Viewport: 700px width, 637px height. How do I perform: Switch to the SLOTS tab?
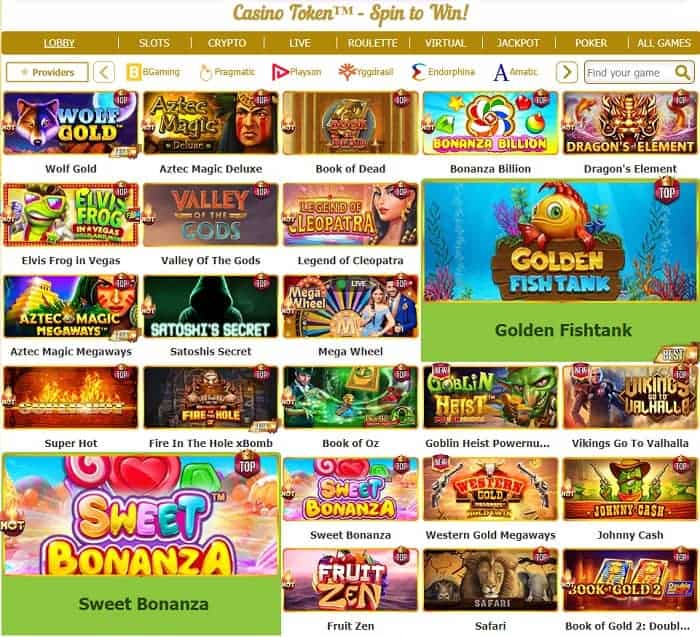154,43
